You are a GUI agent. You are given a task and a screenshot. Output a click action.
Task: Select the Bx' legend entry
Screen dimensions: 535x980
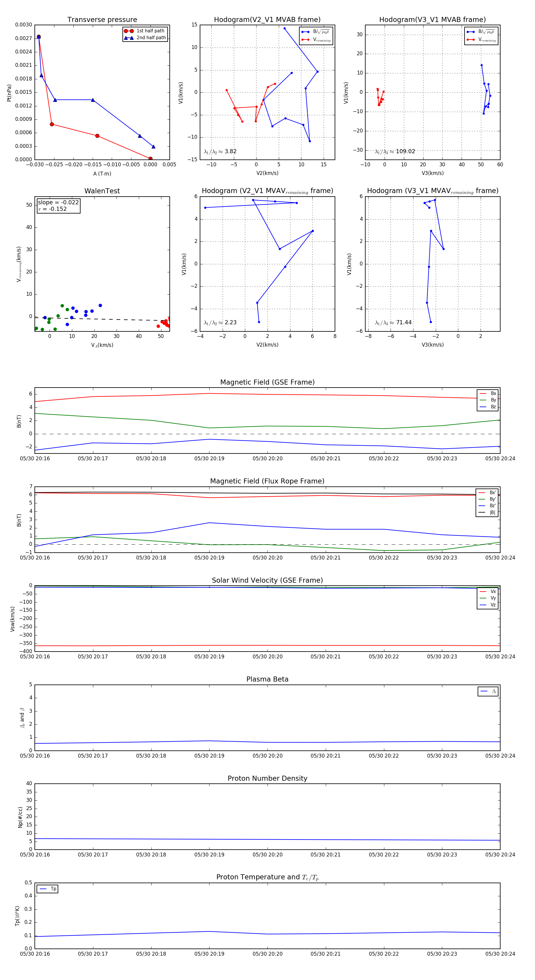click(487, 492)
